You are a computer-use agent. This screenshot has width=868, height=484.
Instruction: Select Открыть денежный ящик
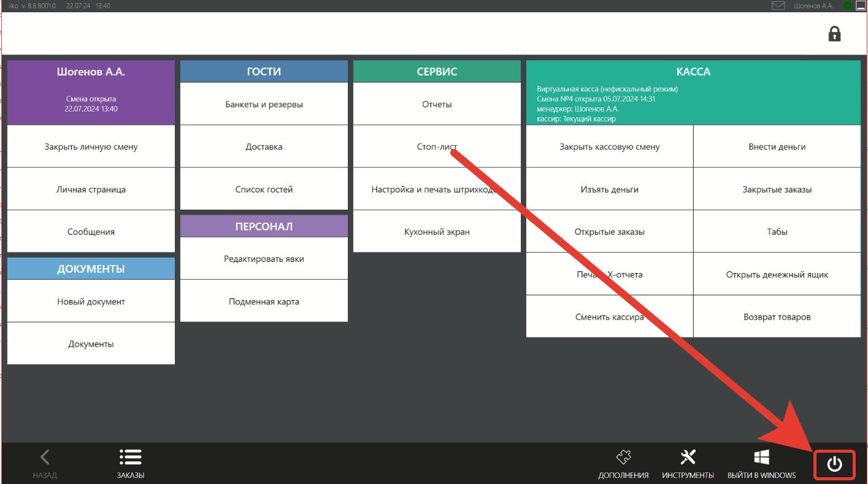coord(777,274)
